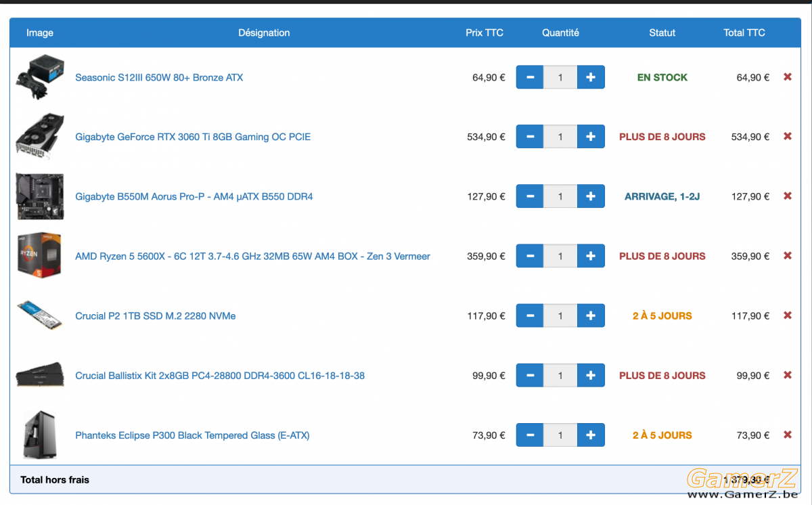812x505 pixels.
Task: Click the EN STOCK status text
Action: 662,77
